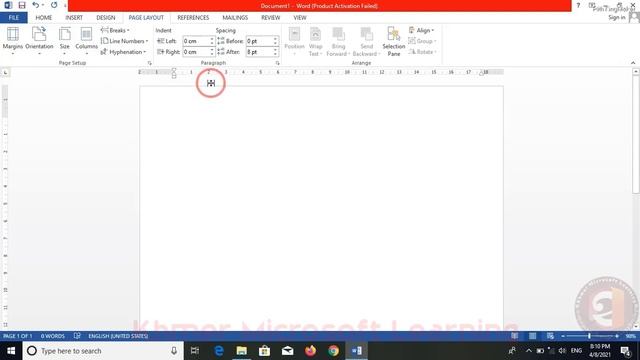This screenshot has width=640, height=360.
Task: Open Microsoft Edge from taskbar
Action: [x=219, y=351]
